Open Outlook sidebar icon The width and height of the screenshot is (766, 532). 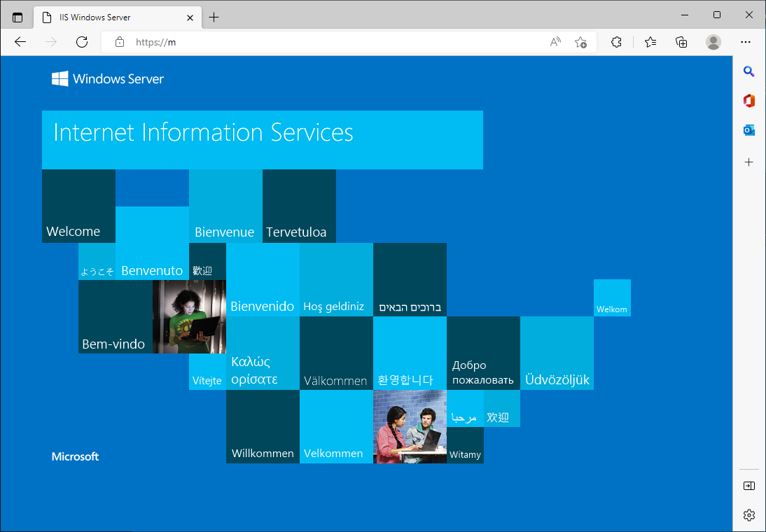(x=749, y=130)
